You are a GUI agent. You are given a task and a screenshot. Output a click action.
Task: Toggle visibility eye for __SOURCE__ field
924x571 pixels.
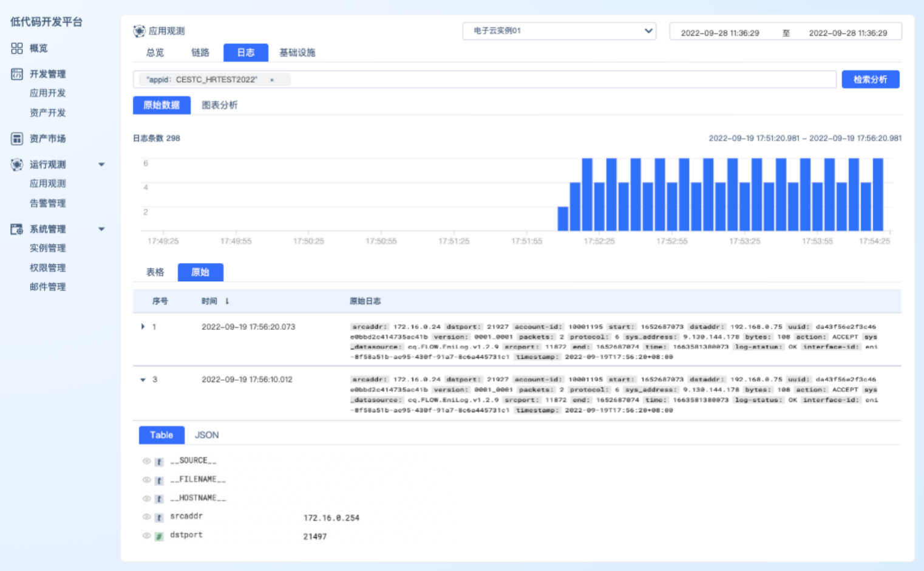146,461
